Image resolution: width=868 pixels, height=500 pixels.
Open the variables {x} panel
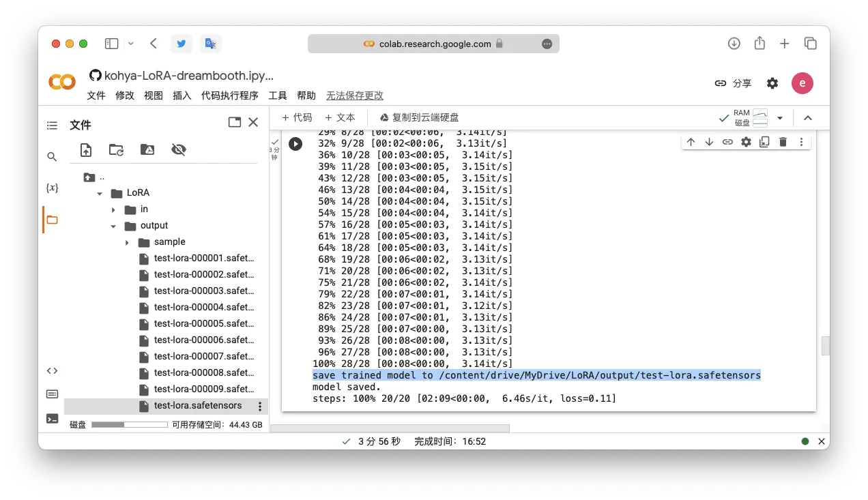(52, 188)
